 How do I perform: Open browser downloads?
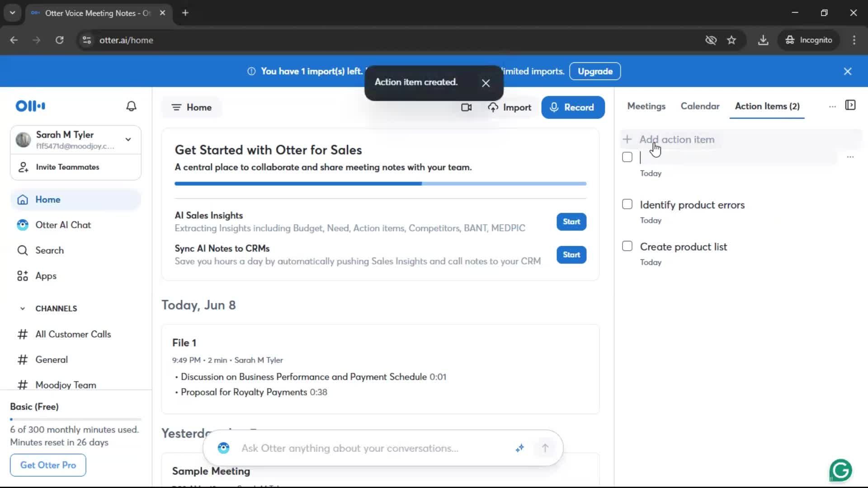tap(763, 40)
